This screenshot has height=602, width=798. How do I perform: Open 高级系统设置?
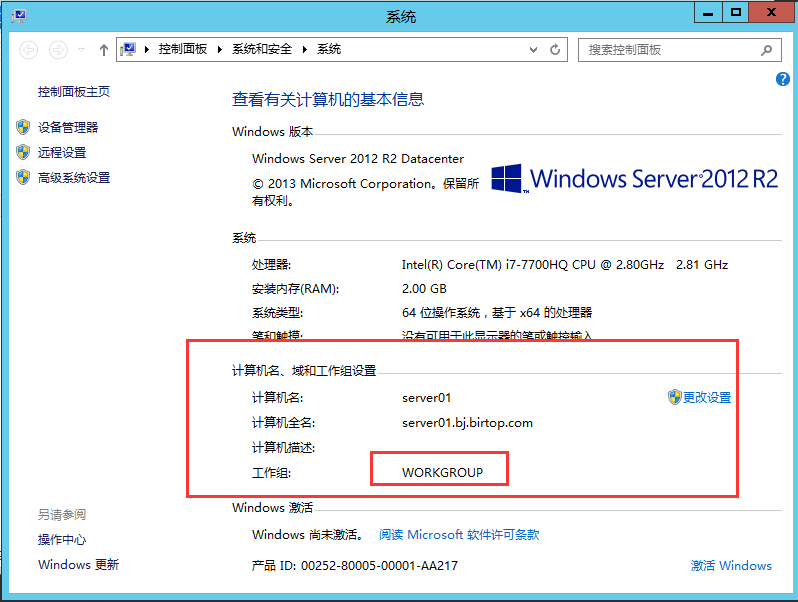point(74,178)
